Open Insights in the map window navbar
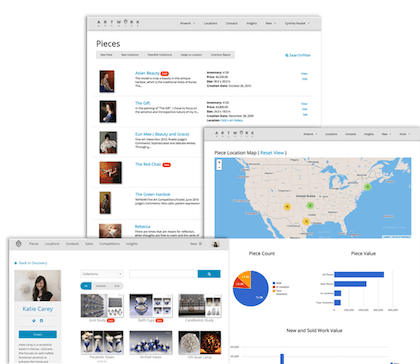The width and height of the screenshot is (420, 364). click(x=369, y=134)
